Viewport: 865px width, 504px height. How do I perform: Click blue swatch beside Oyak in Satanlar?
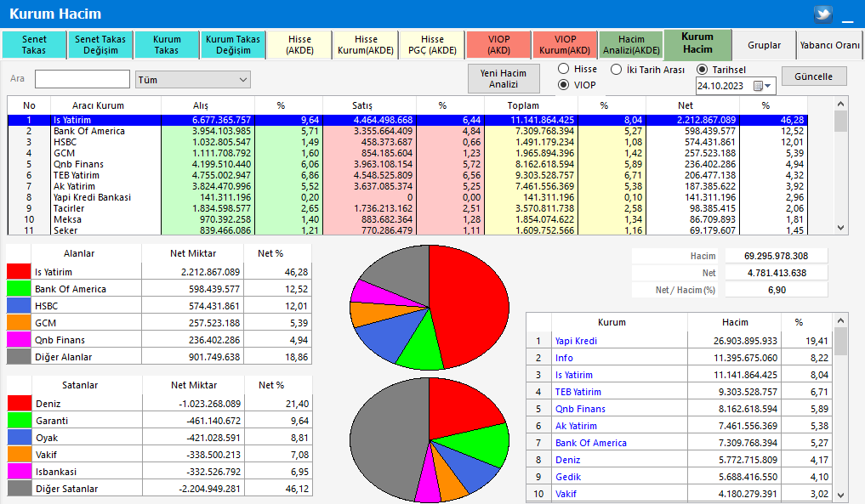click(20, 437)
